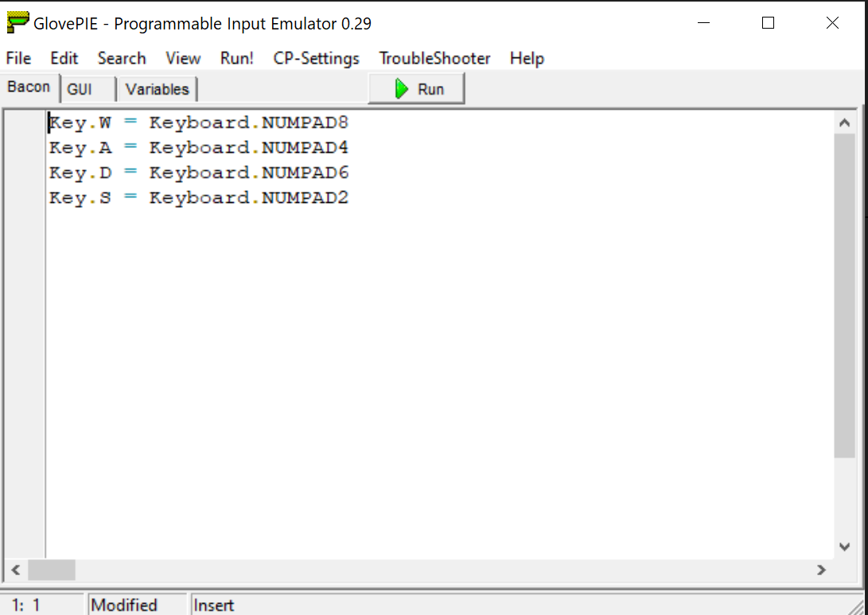Viewport: 868px width, 615px height.
Task: Open the Run! menu
Action: (x=237, y=58)
